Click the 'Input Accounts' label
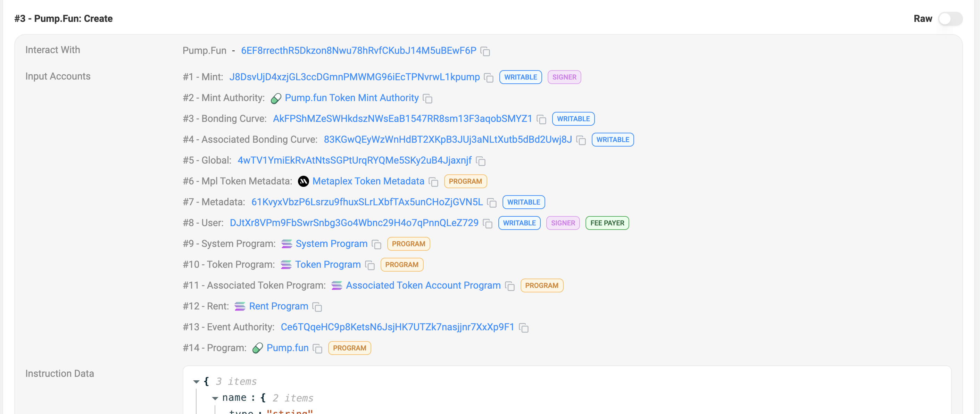The image size is (980, 414). point(58,76)
